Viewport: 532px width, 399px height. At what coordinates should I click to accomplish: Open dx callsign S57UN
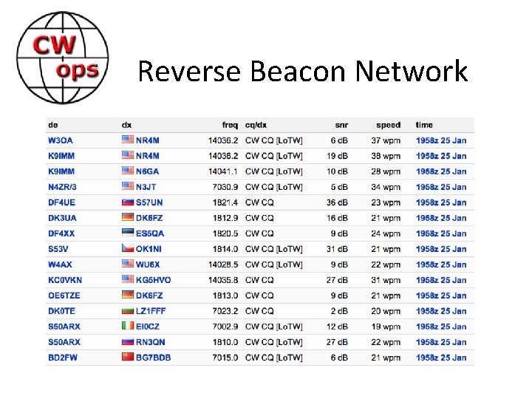149,202
